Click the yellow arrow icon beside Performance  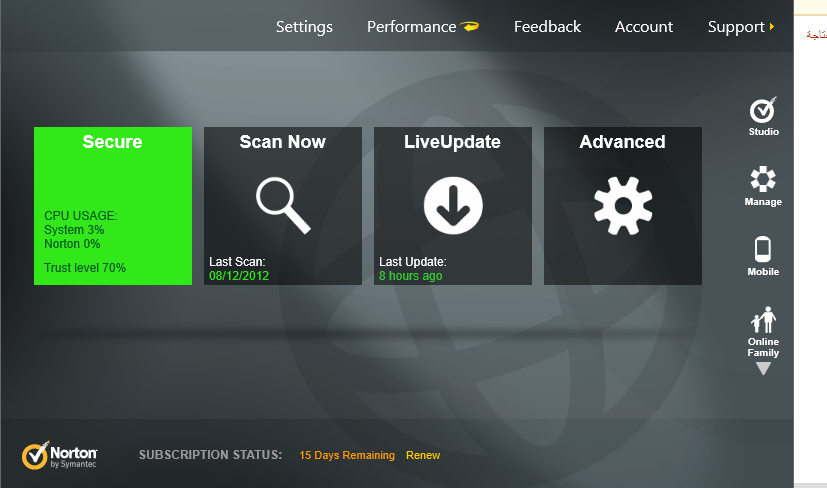pos(469,26)
